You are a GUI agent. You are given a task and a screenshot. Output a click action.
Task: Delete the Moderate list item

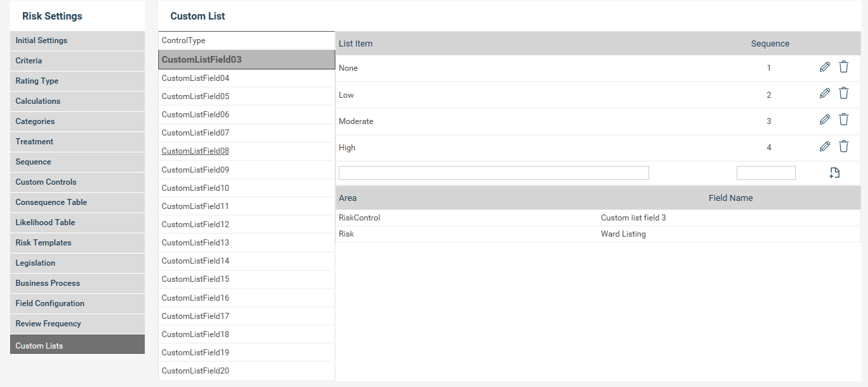click(x=844, y=120)
